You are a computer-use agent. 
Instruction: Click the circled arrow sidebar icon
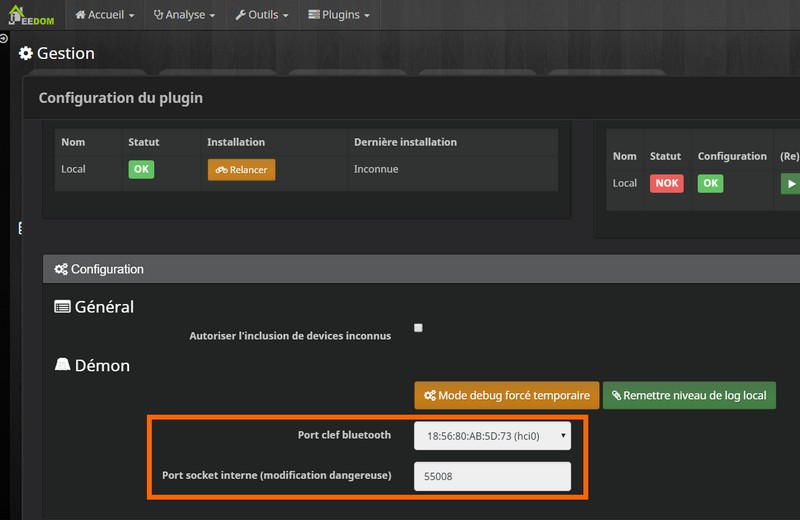[4, 37]
